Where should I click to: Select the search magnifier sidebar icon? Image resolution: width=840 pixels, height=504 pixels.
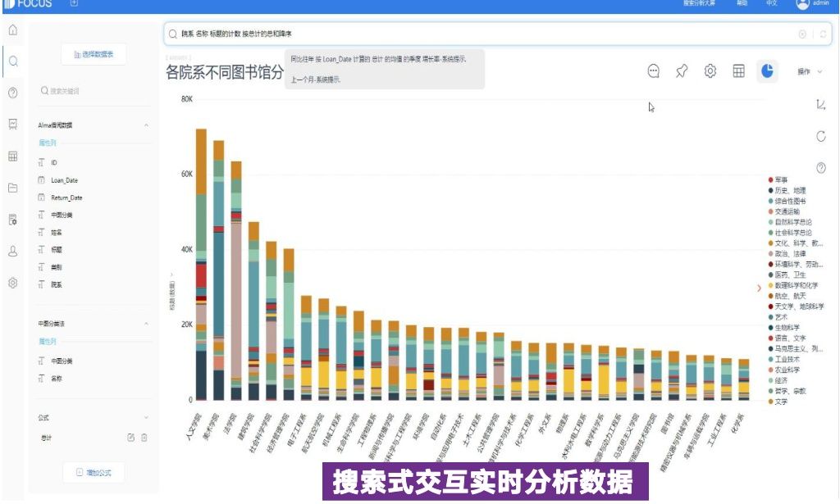(x=13, y=61)
